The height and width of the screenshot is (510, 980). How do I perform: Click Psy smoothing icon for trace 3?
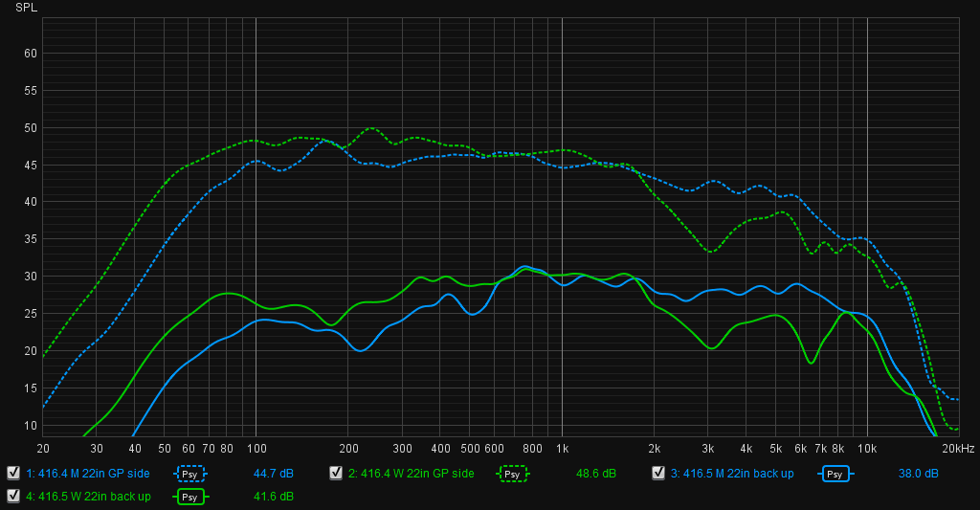click(835, 474)
